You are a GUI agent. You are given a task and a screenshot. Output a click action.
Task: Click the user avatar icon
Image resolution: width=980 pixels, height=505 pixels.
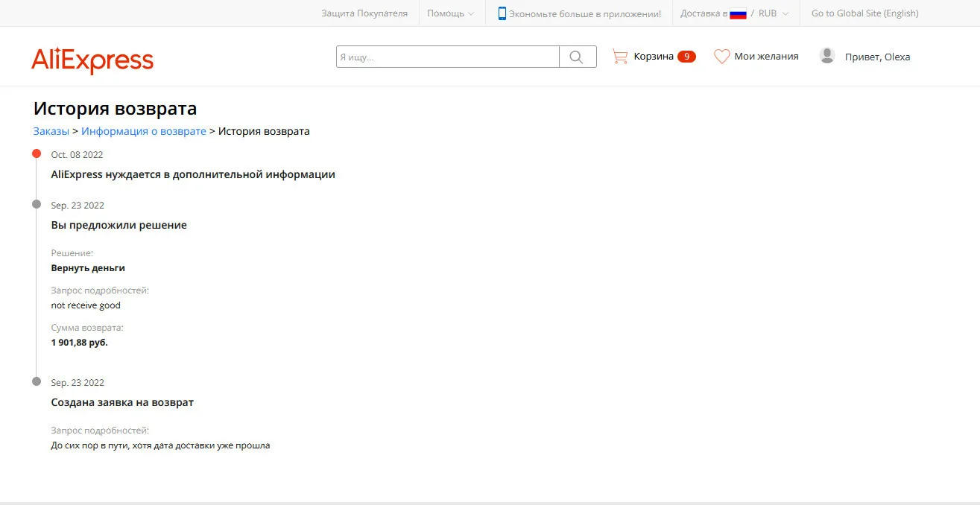827,56
